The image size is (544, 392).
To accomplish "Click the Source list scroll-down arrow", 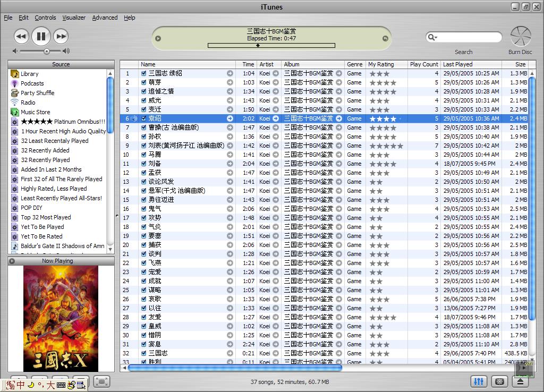I will pos(110,250).
